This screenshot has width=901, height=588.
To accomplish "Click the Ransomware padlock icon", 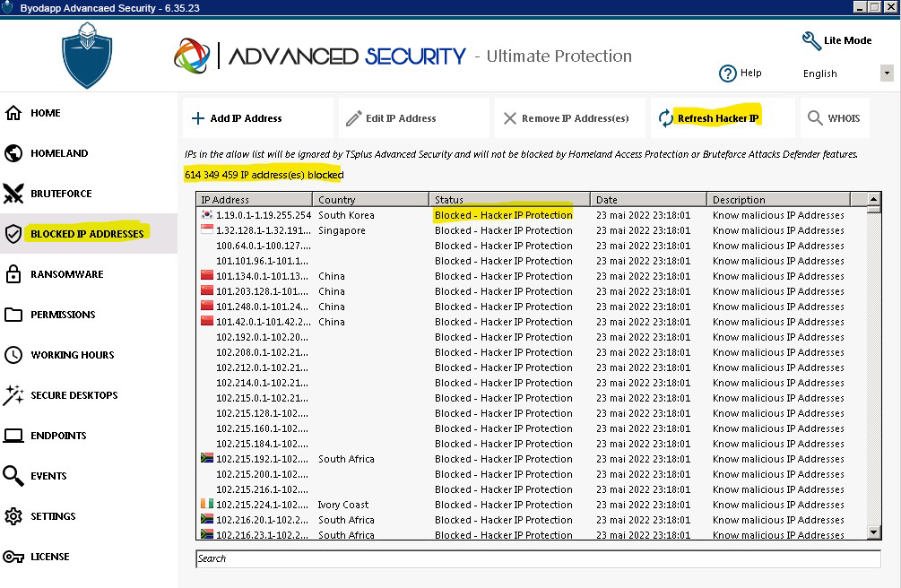I will [13, 274].
